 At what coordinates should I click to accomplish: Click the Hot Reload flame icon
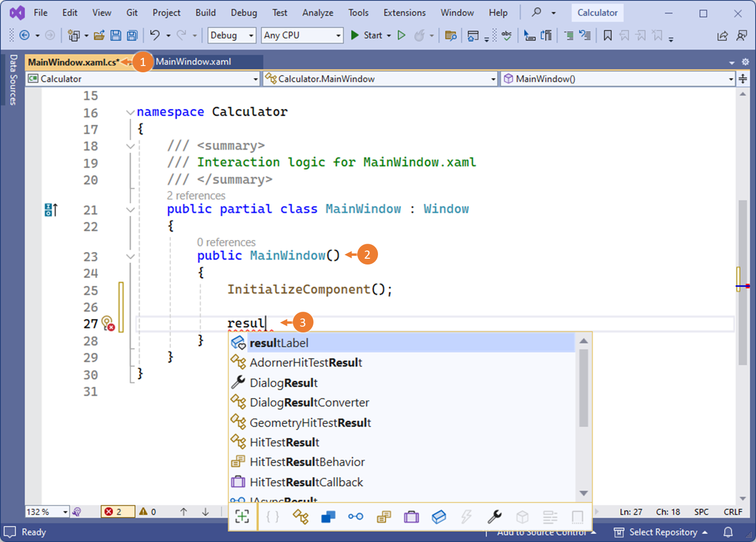click(419, 35)
